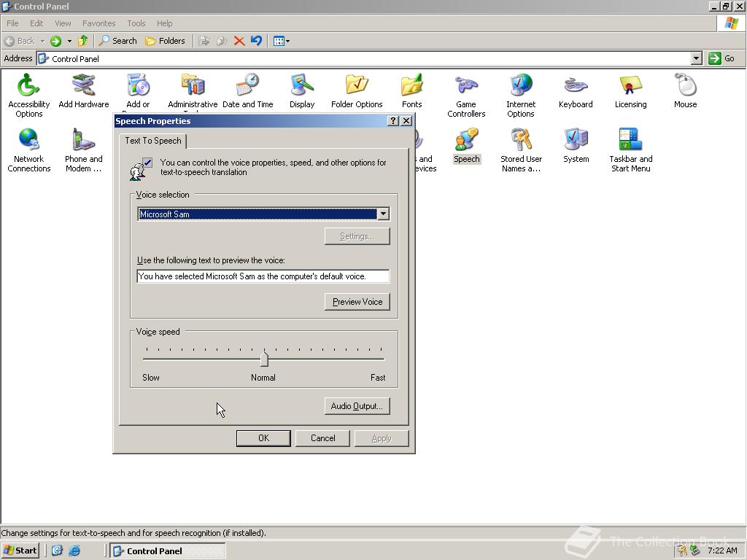Open Internet Options icon
This screenshot has height=560, width=747.
pyautogui.click(x=521, y=96)
